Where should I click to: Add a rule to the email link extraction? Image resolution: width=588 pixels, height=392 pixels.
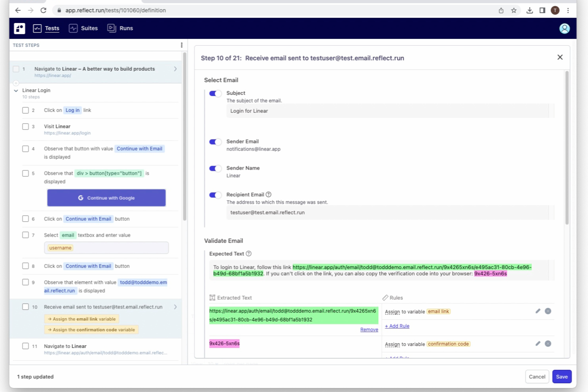click(x=397, y=326)
